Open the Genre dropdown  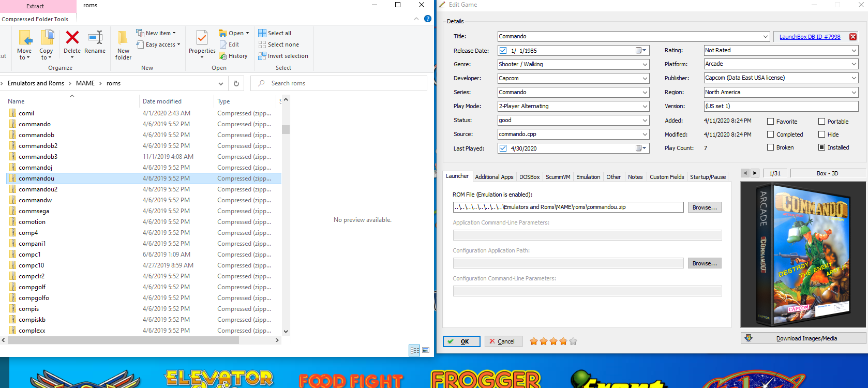[645, 65]
